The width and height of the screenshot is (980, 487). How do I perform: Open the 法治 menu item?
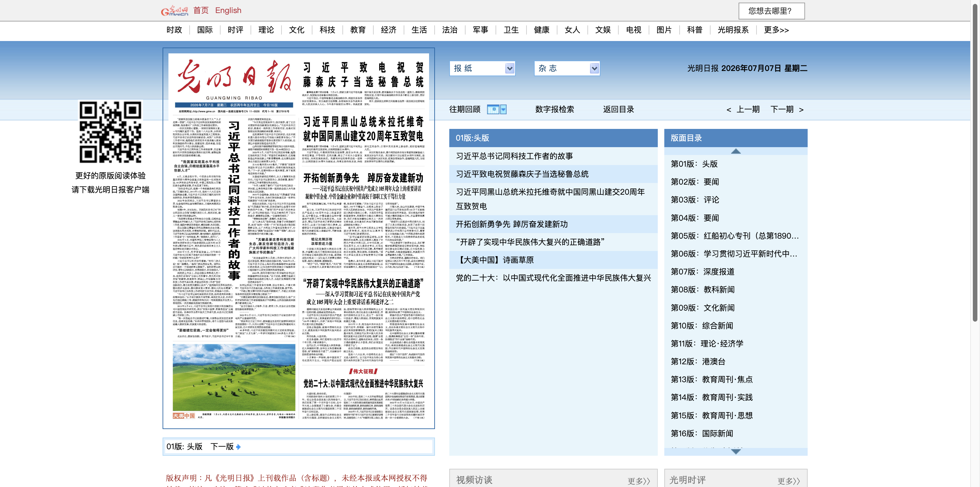pos(450,30)
